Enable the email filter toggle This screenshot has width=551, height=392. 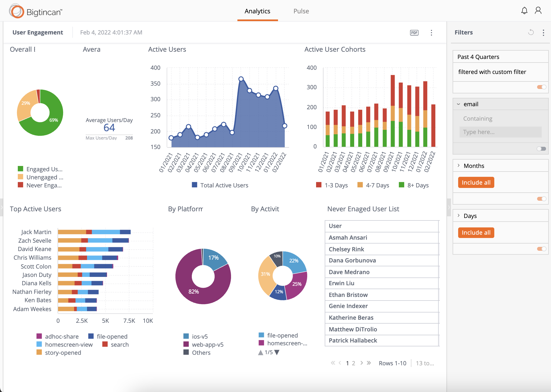(542, 149)
